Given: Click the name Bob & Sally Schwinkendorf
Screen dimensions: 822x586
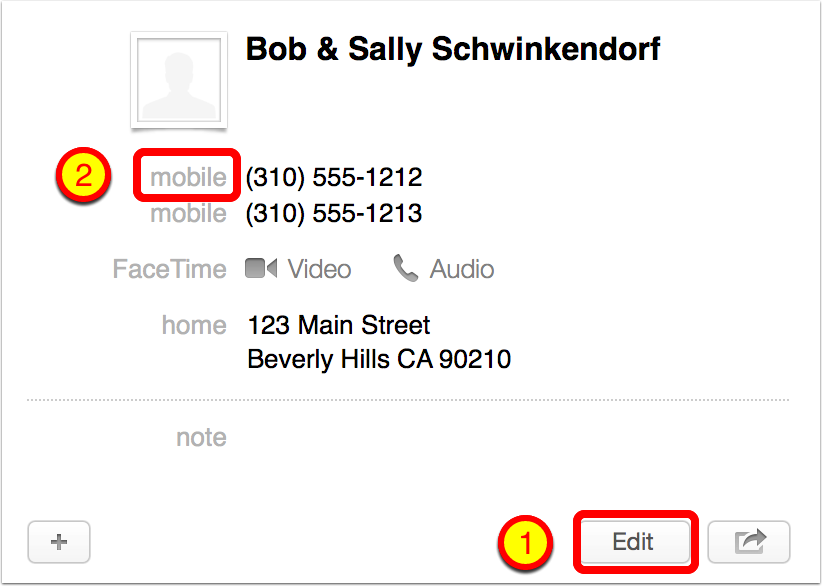Looking at the screenshot, I should [452, 49].
